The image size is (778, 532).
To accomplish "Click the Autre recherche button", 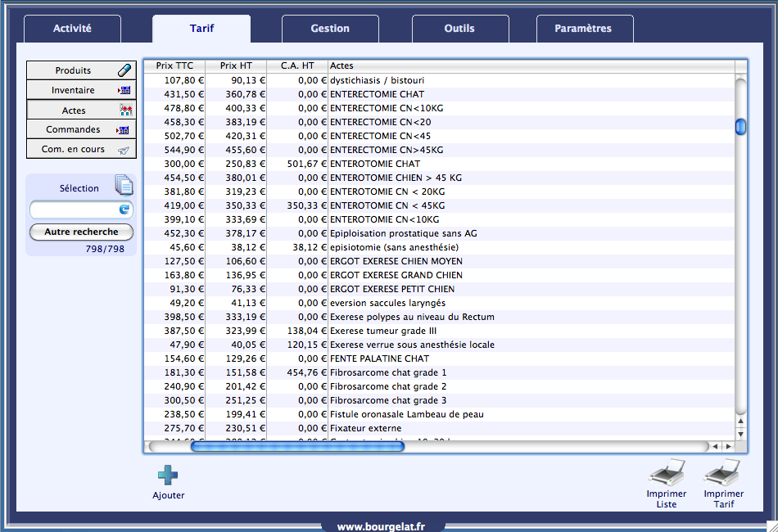I will 81,232.
